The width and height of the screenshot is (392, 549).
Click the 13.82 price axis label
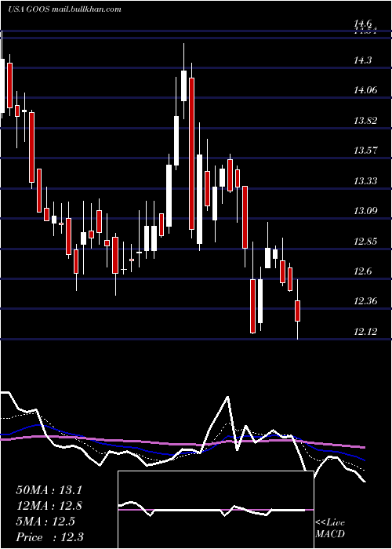pos(365,121)
